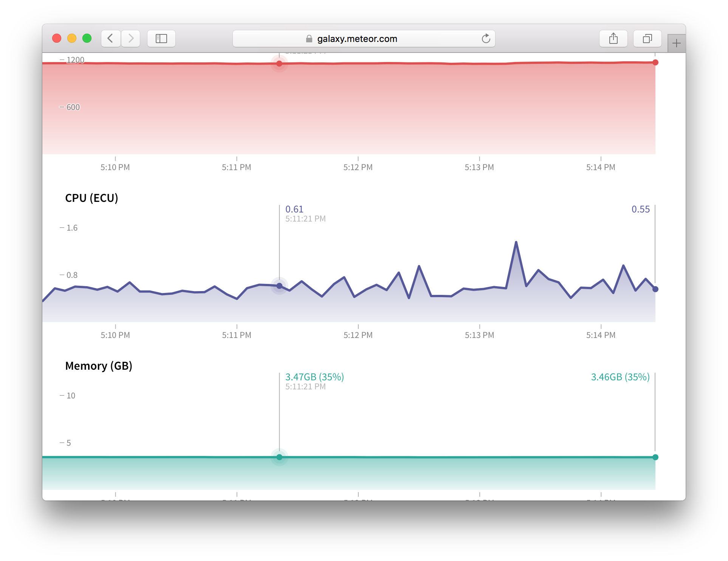Click the red chart's highlighted data point
Image resolution: width=728 pixels, height=561 pixels.
coord(279,64)
